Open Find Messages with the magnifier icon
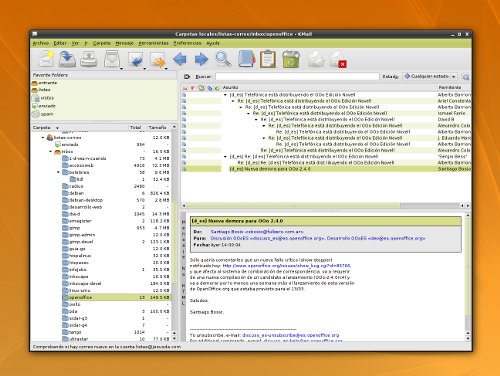500x376 pixels. click(x=223, y=59)
